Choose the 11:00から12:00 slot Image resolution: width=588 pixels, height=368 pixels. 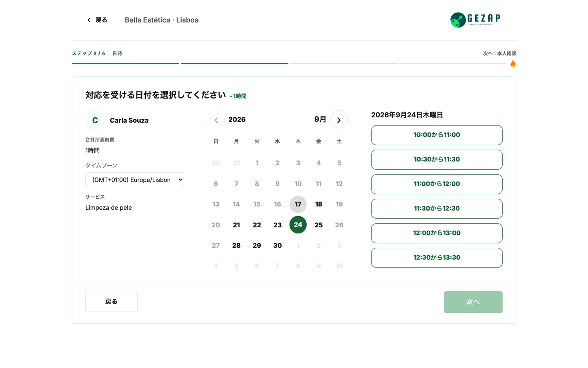tap(437, 184)
